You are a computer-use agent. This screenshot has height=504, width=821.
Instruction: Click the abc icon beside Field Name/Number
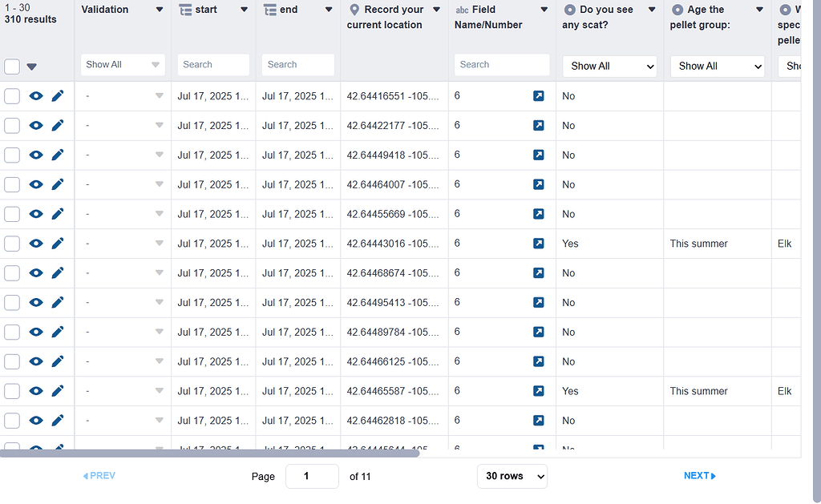461,10
